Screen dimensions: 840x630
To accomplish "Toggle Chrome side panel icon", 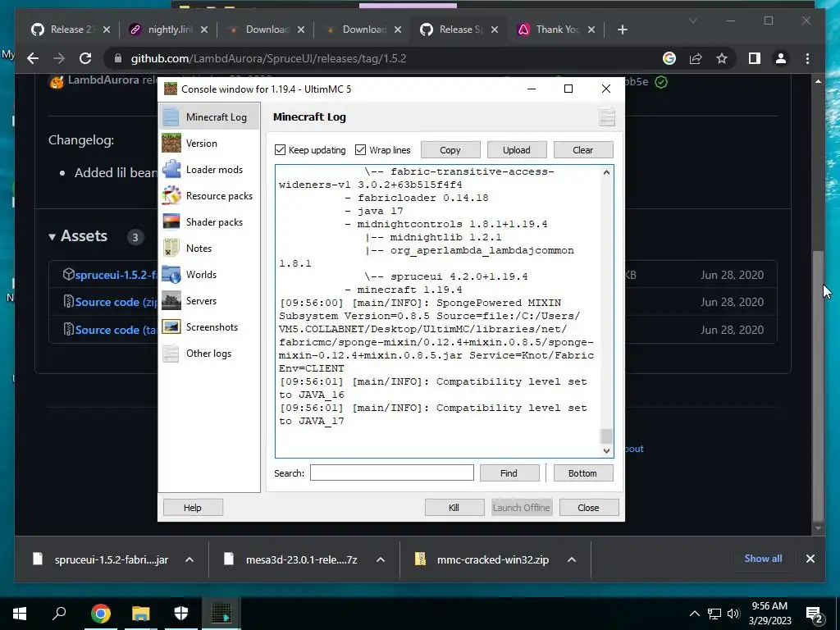I will [755, 58].
